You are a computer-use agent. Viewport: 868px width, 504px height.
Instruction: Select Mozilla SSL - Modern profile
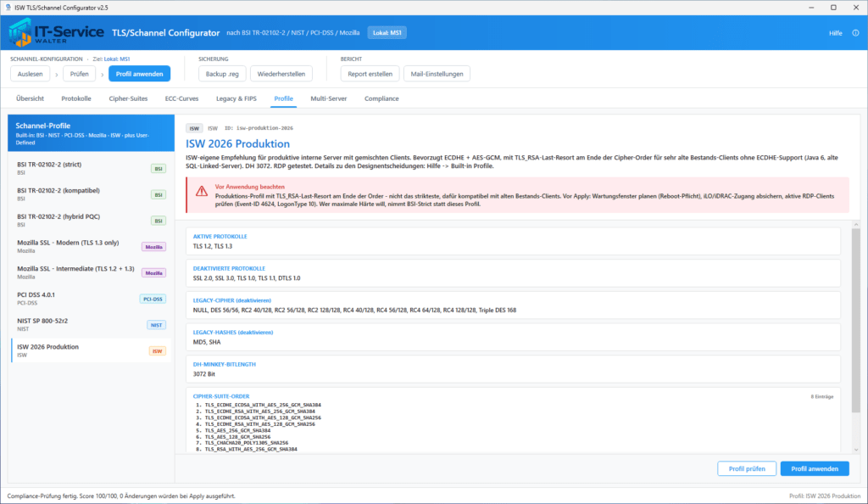(92, 246)
